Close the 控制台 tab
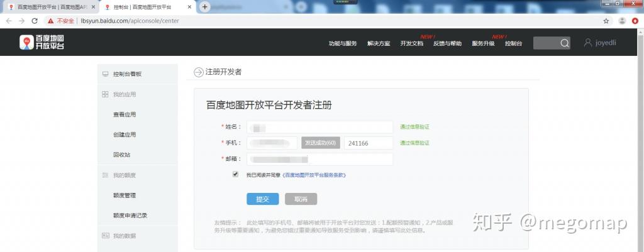Screen dimensions: 644x252 coord(191,7)
